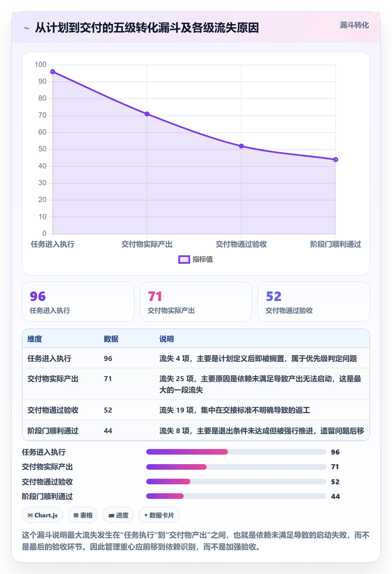
Task: Click the table value 44
Action: (108, 431)
